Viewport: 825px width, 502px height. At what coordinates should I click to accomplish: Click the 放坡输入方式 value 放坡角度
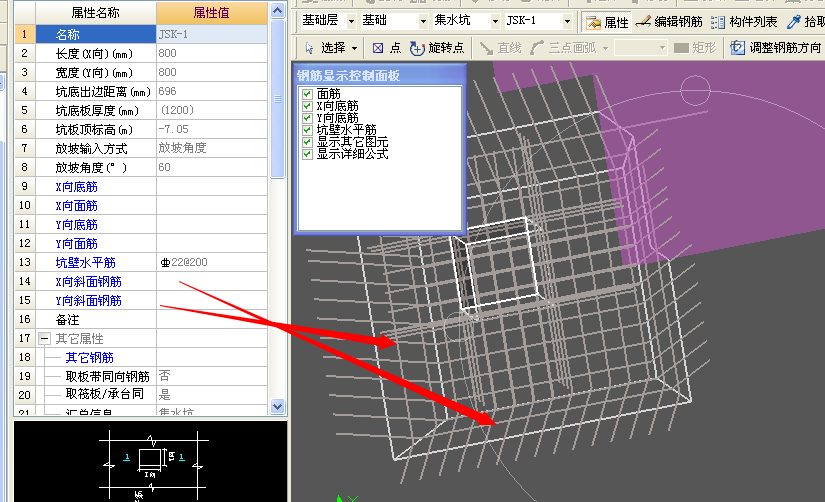click(212, 148)
